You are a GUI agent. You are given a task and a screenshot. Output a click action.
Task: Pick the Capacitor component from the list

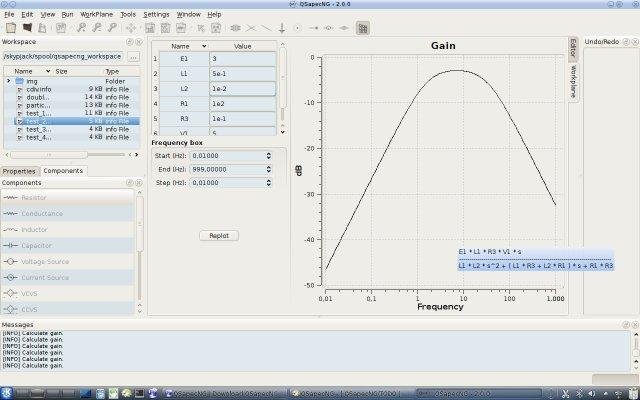[35, 245]
